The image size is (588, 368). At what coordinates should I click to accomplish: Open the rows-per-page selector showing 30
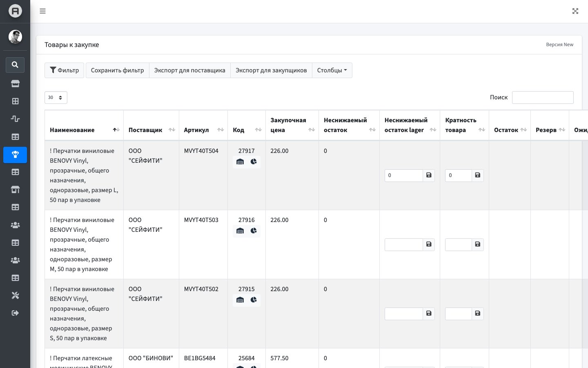coord(56,97)
